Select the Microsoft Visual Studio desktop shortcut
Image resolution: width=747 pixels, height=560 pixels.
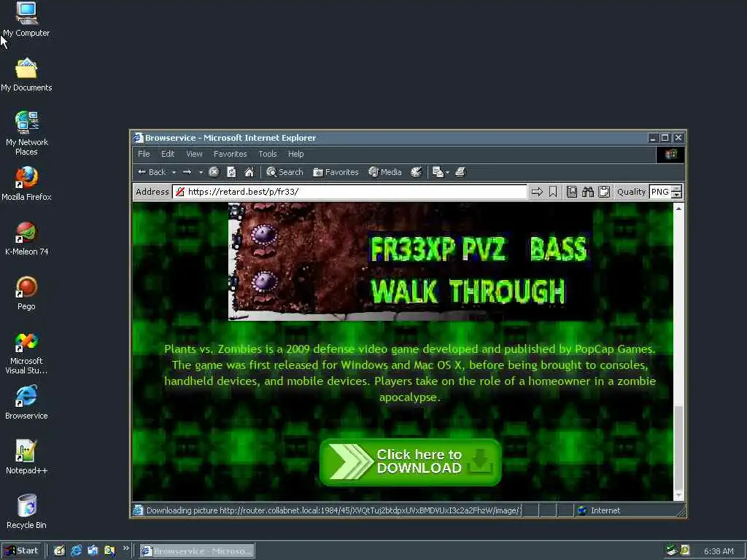click(x=26, y=353)
